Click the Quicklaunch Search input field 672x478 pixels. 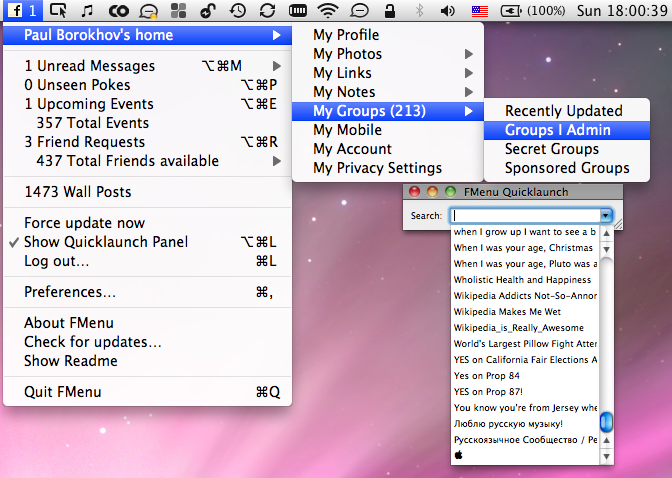(x=526, y=215)
